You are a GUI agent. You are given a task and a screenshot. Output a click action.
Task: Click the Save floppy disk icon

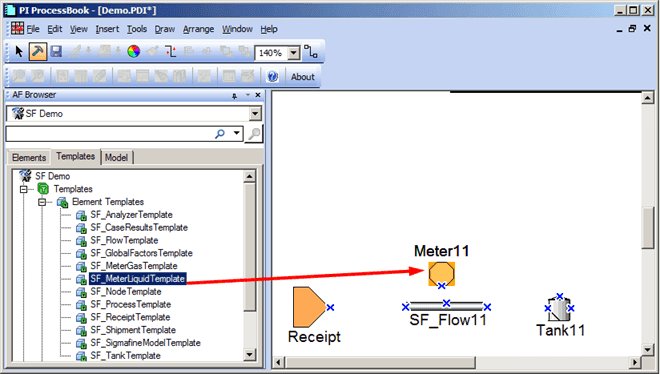(56, 52)
